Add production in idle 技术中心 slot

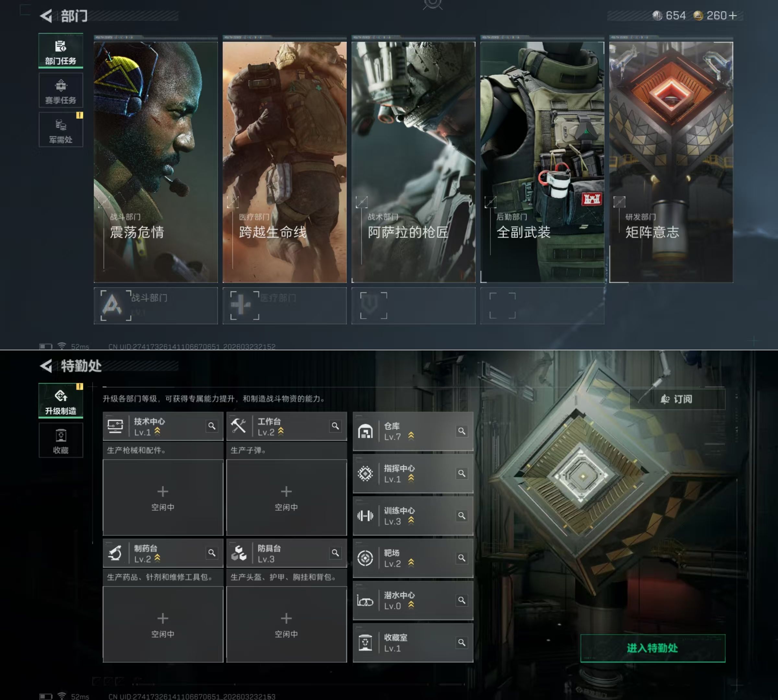pos(163,496)
